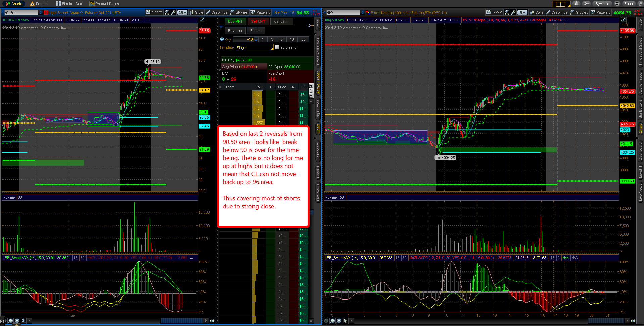Open the grid layout selector

click(x=561, y=4)
